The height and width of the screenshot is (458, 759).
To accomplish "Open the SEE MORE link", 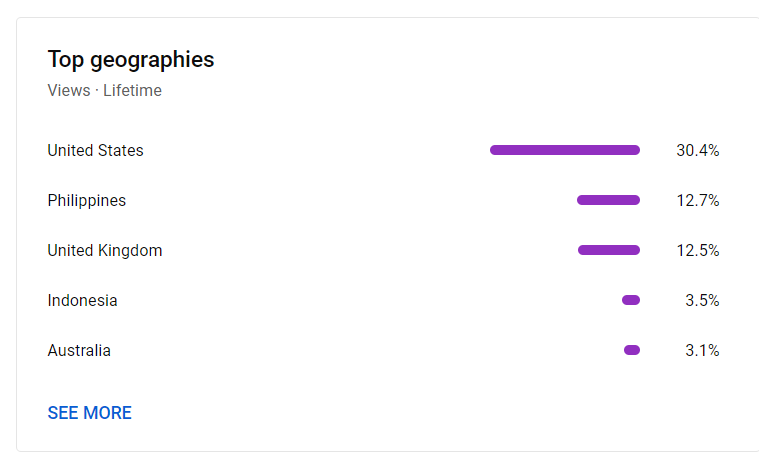I will coord(90,413).
